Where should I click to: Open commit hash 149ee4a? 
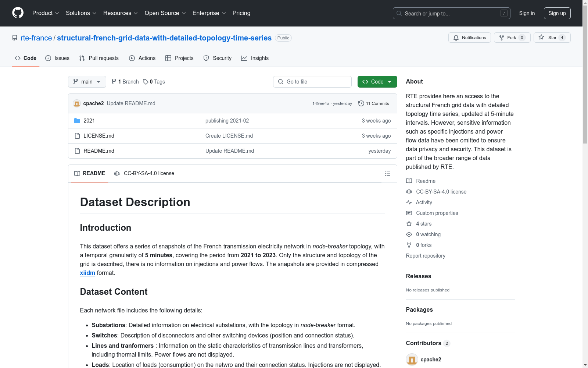pyautogui.click(x=321, y=103)
